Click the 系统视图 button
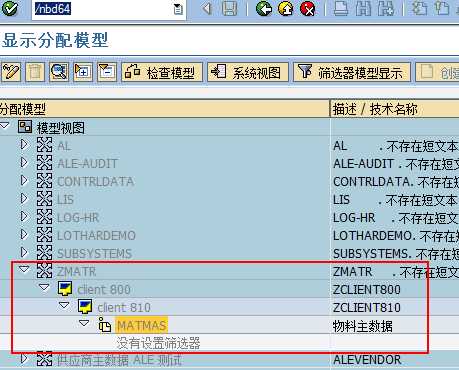 click(x=248, y=72)
